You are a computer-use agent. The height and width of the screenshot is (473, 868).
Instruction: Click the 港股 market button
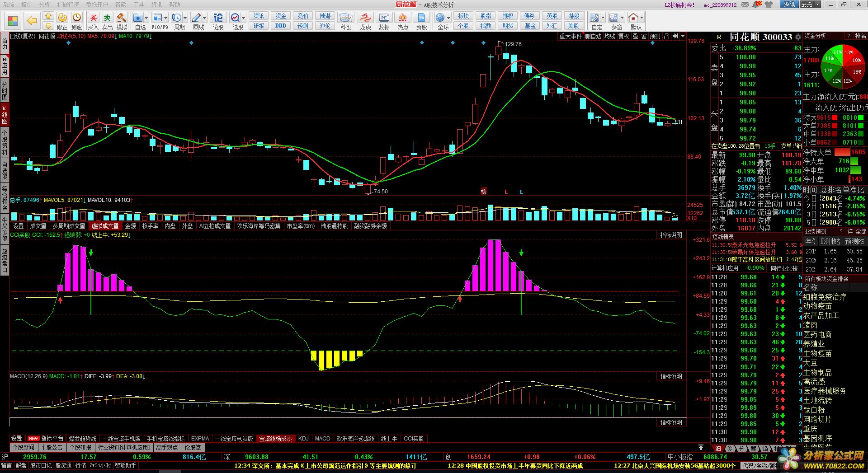click(x=574, y=16)
